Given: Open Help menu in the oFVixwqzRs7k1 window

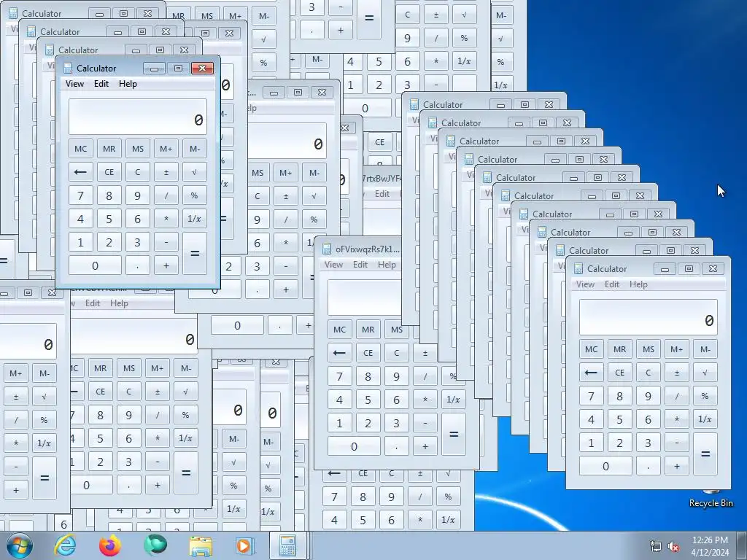Looking at the screenshot, I should pos(387,265).
